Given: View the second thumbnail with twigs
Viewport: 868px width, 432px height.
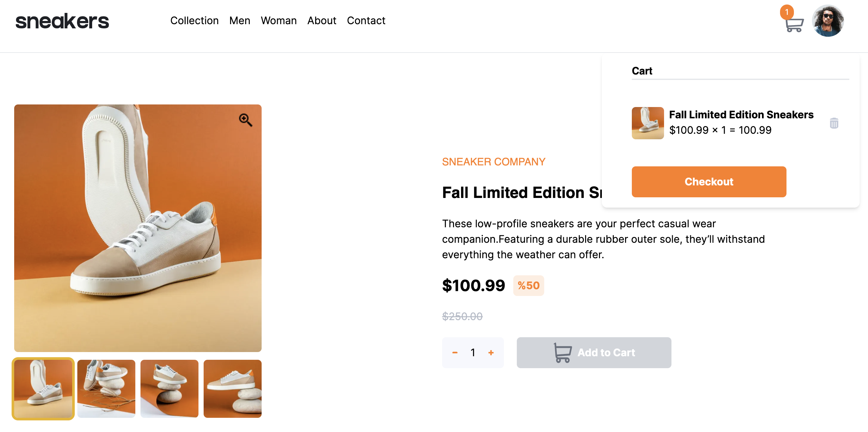Looking at the screenshot, I should 106,388.
